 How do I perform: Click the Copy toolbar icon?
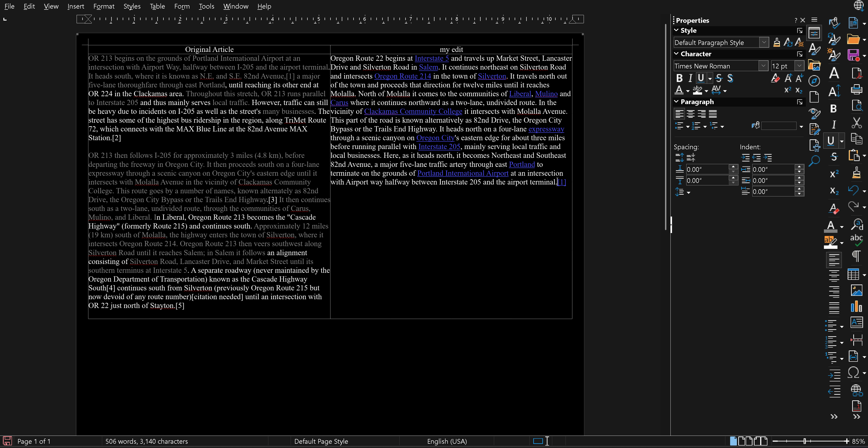[856, 139]
